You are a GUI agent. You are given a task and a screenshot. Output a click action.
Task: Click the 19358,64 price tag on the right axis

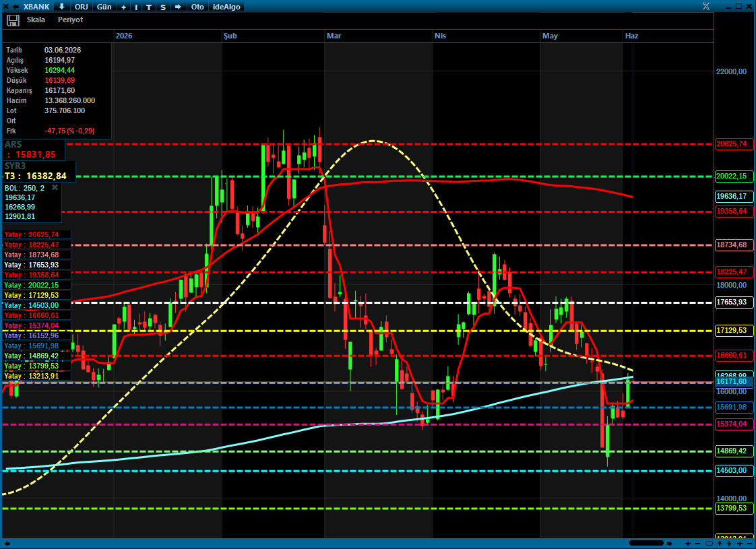coord(733,211)
